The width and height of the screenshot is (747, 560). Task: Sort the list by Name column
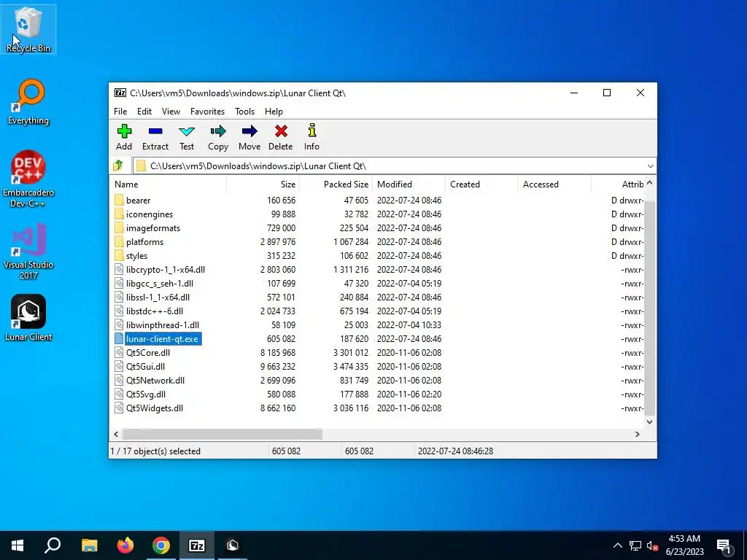(x=169, y=184)
